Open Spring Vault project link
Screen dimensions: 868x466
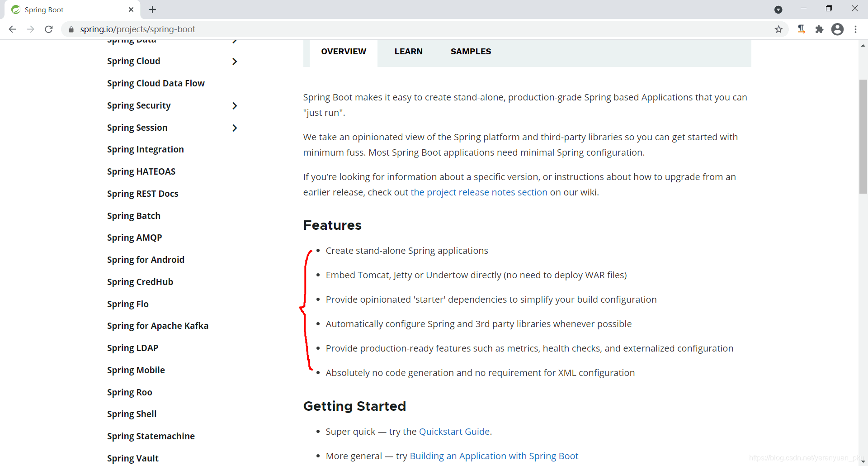pyautogui.click(x=132, y=459)
